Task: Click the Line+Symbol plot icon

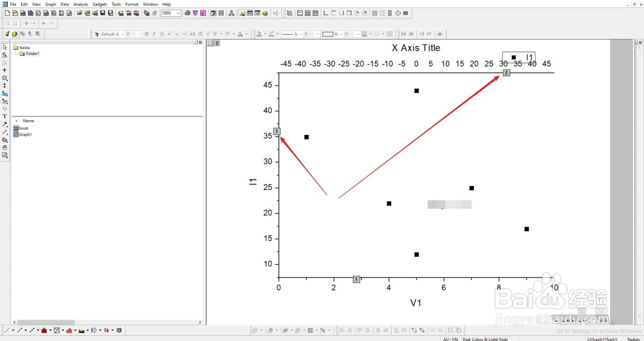Action: click(x=32, y=331)
